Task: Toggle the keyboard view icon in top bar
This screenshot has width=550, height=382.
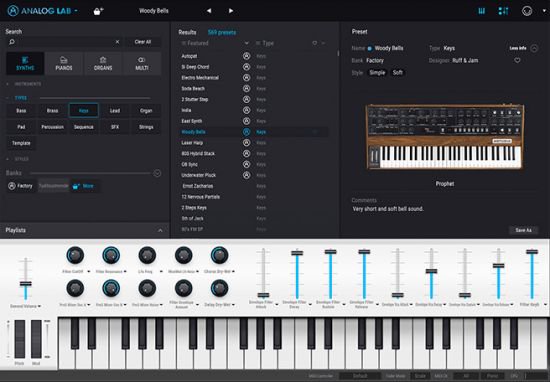Action: (482, 11)
